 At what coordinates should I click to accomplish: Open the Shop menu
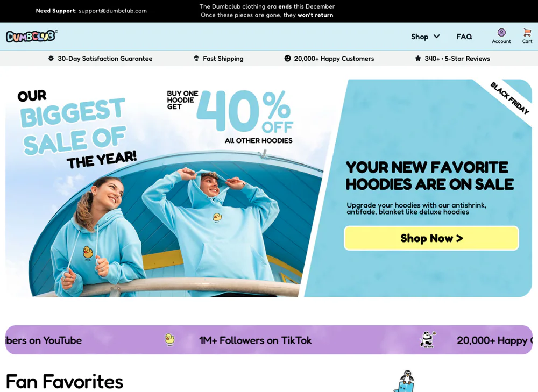(420, 37)
